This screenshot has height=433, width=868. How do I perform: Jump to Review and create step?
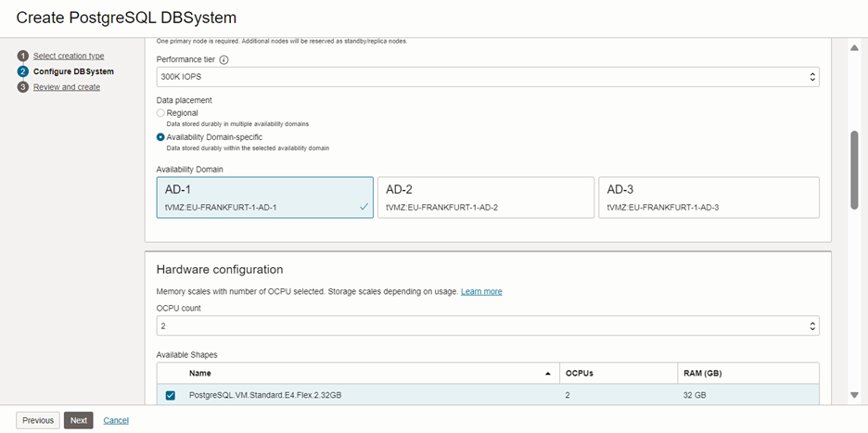click(67, 87)
